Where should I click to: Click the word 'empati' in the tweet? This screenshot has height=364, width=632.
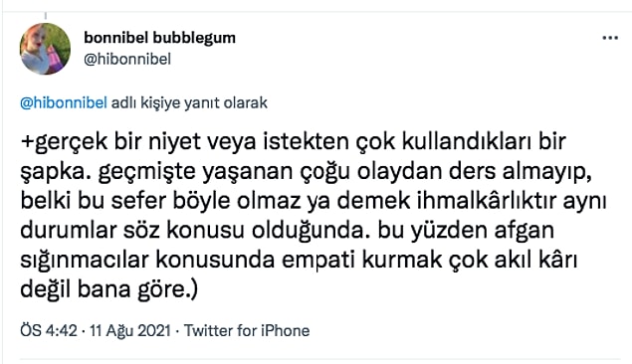pyautogui.click(x=318, y=261)
